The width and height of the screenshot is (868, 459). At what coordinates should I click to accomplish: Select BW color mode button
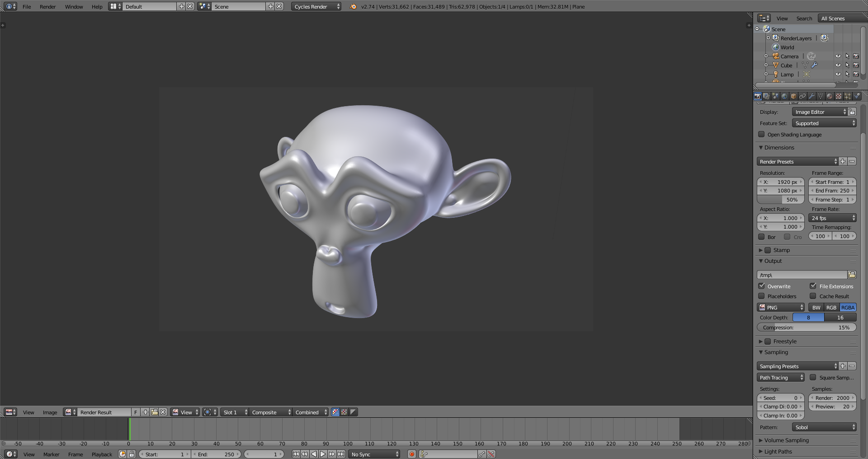tap(816, 307)
